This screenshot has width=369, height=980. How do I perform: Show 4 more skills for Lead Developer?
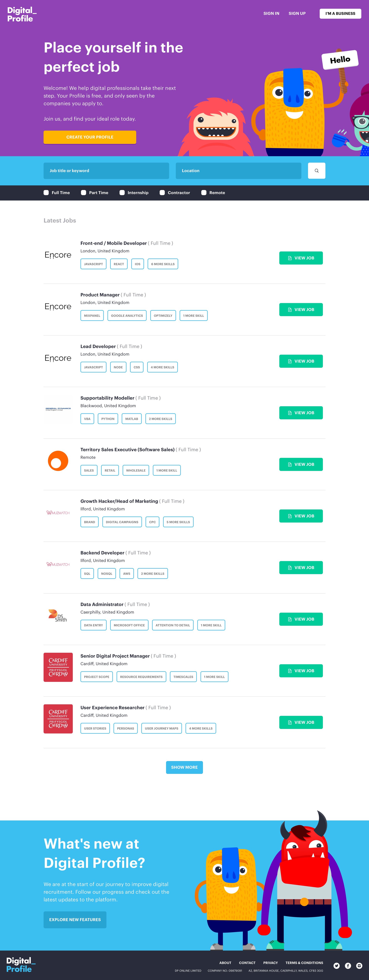point(162,367)
